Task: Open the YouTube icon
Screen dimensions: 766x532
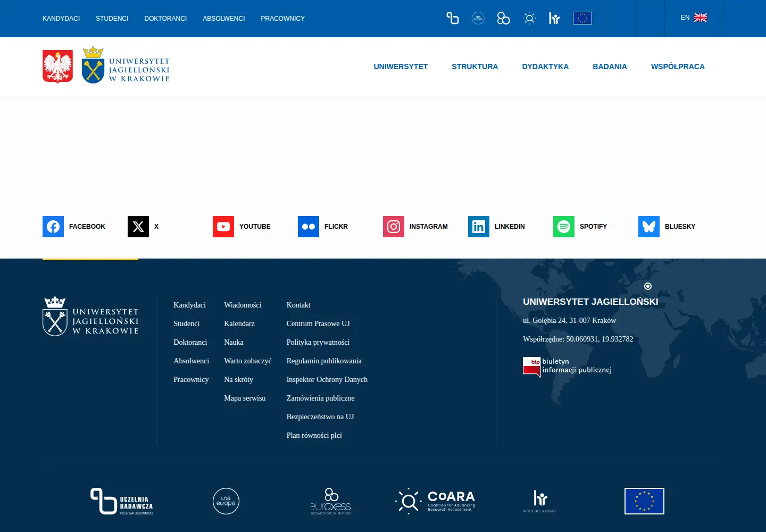Action: pyautogui.click(x=223, y=227)
